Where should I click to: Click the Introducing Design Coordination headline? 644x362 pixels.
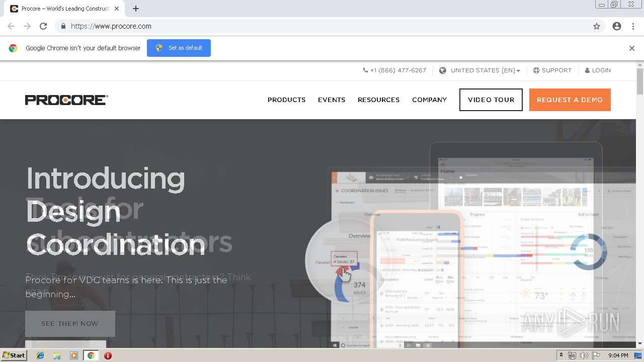(x=116, y=211)
